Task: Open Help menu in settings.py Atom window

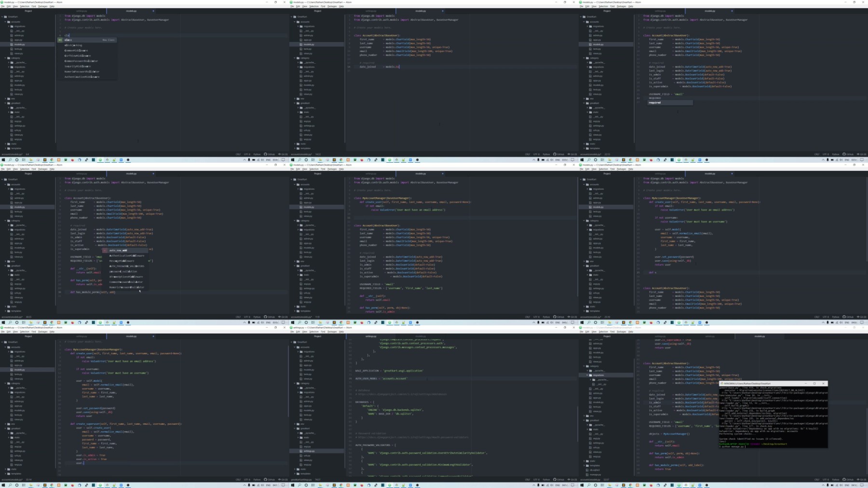Action: [341, 332]
